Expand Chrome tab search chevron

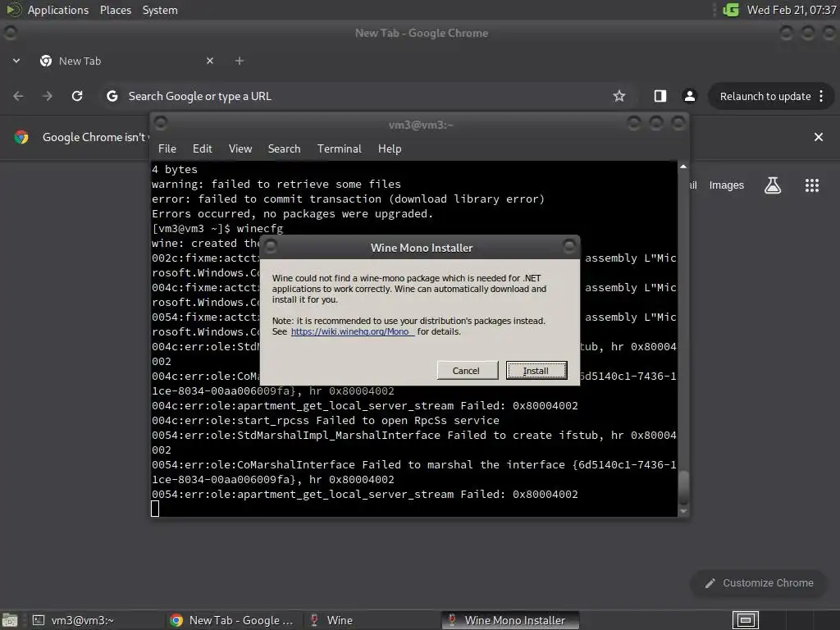[x=16, y=61]
